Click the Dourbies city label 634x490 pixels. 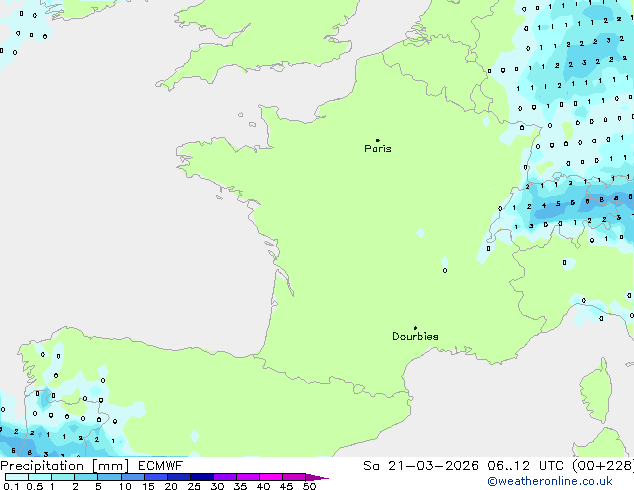tap(415, 336)
